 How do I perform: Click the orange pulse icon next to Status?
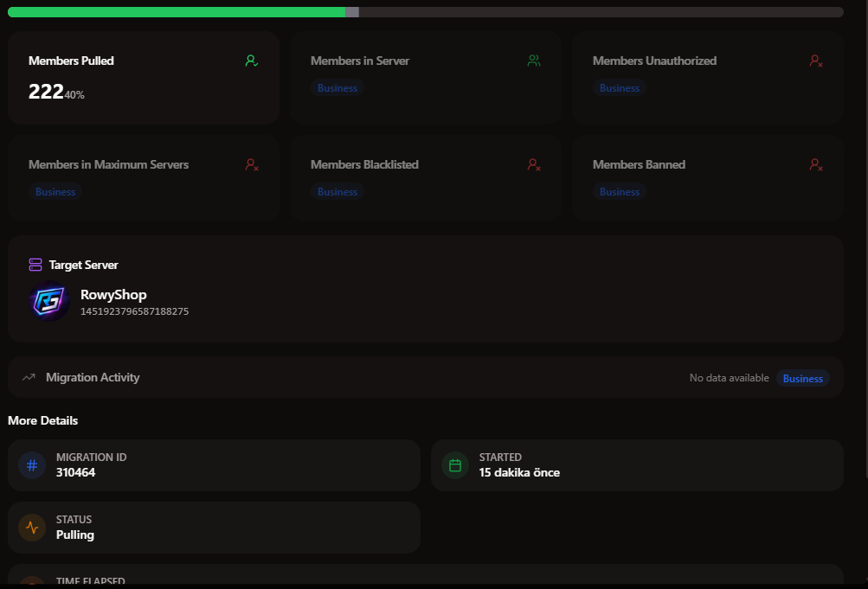[32, 528]
